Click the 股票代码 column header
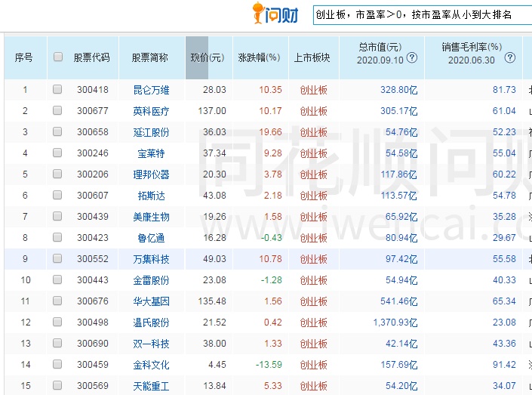This screenshot has width=532, height=395. 91,57
